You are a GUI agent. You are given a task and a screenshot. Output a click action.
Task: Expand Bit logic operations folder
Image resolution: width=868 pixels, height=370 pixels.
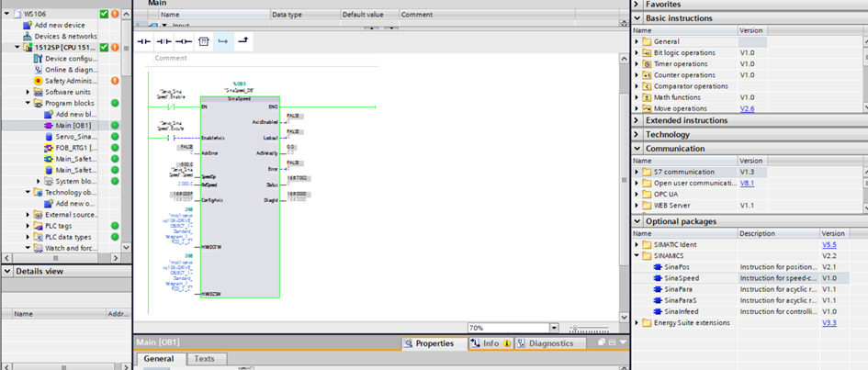coord(637,52)
